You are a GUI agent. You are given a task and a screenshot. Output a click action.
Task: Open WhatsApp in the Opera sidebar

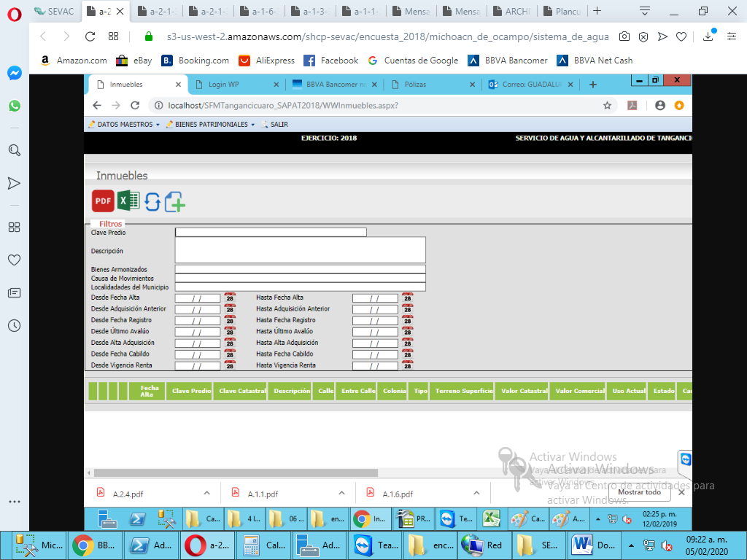click(15, 106)
